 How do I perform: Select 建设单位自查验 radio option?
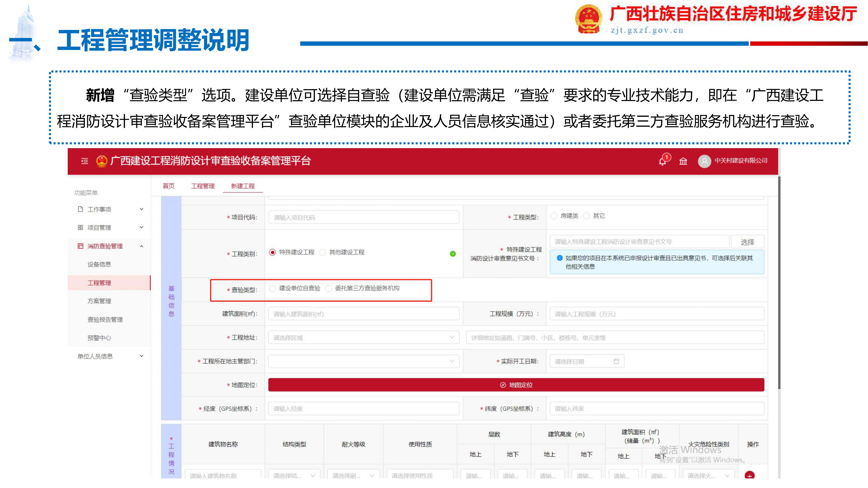point(273,289)
